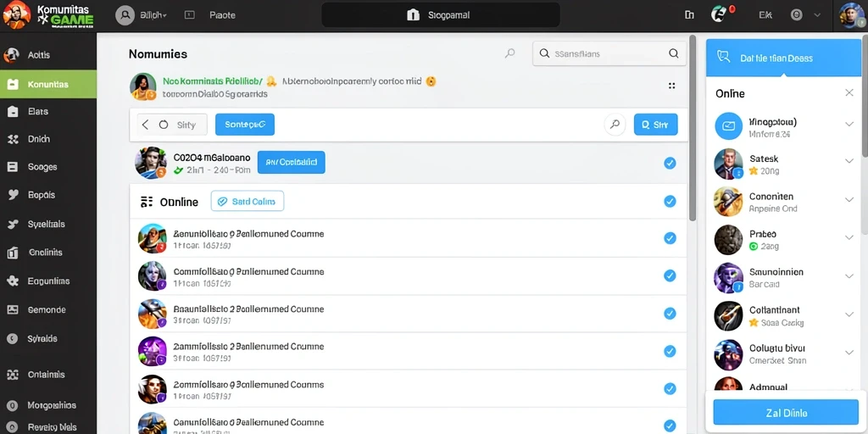This screenshot has height=434, width=868.
Task: Toggle checkmark on Zomnifollsaro row
Action: point(670,388)
